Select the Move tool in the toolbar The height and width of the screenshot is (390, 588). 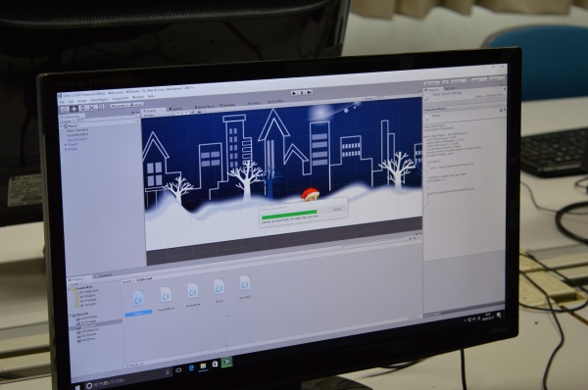point(74,109)
